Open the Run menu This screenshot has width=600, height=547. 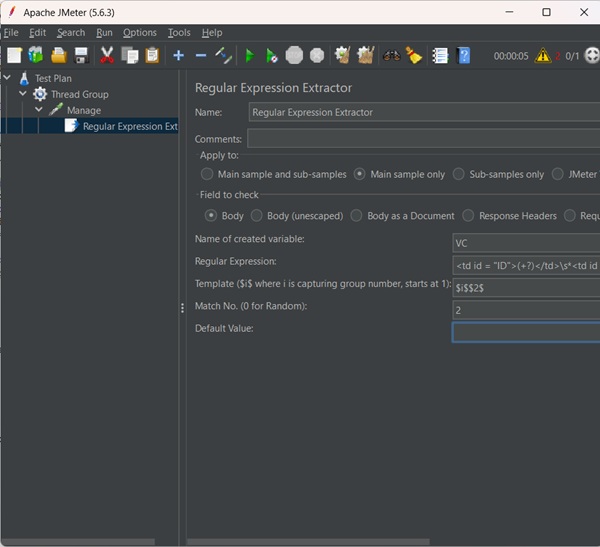[104, 33]
